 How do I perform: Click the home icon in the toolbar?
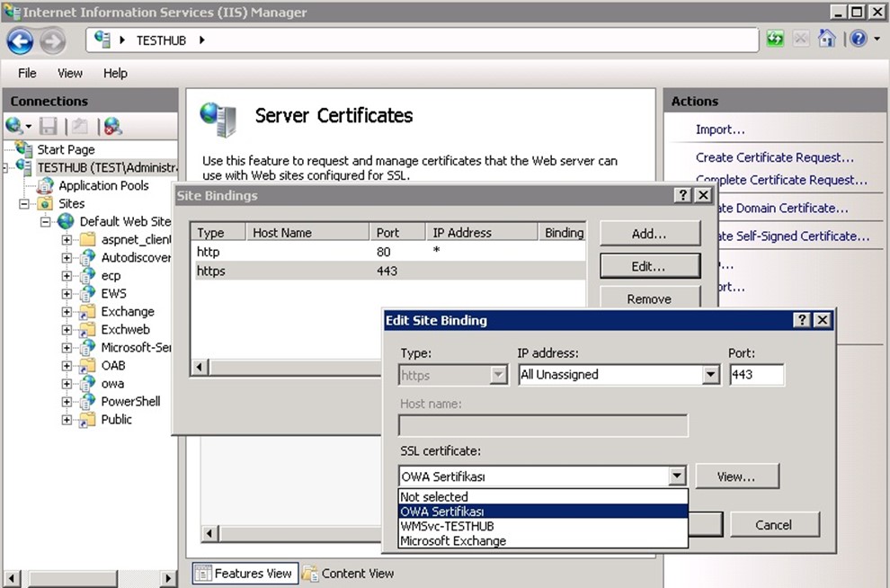pos(827,40)
